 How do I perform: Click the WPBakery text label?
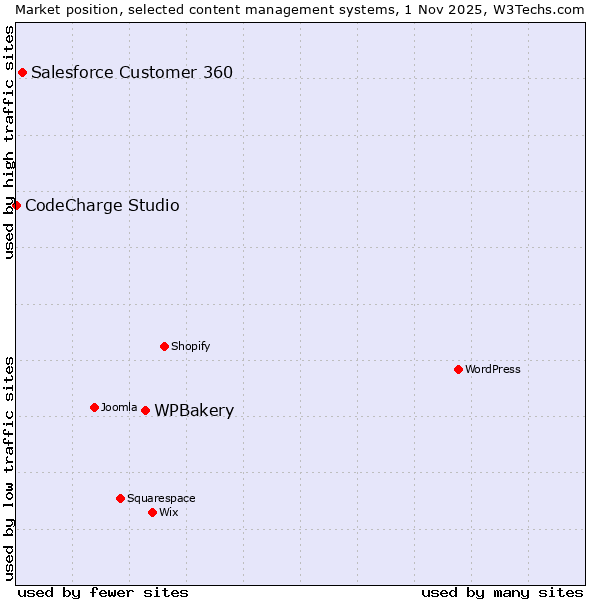194,411
